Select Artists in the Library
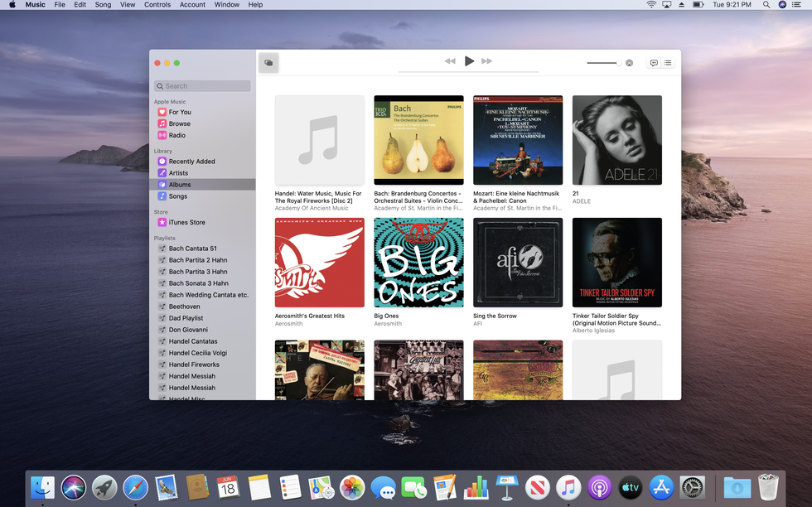Image resolution: width=812 pixels, height=507 pixels. click(x=178, y=173)
